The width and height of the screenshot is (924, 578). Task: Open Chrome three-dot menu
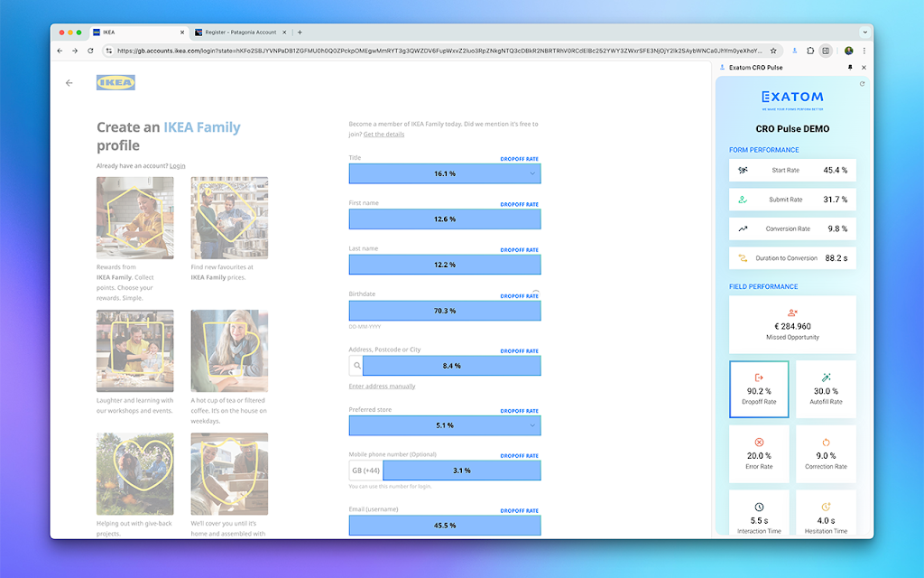tap(864, 51)
